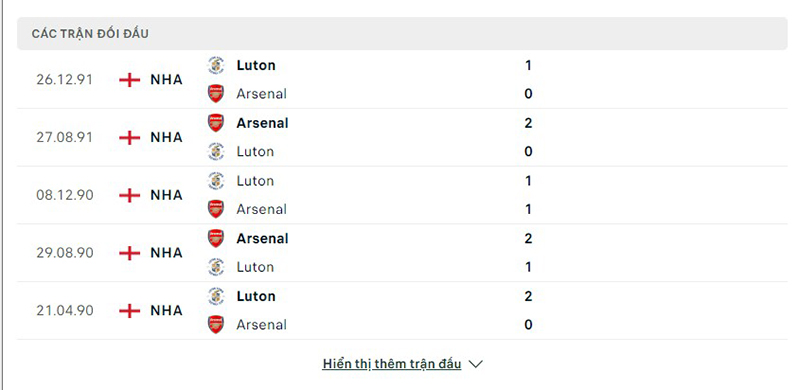Open the match row dated 08.12.90
Viewport: 800px width, 390px height.
402,195
